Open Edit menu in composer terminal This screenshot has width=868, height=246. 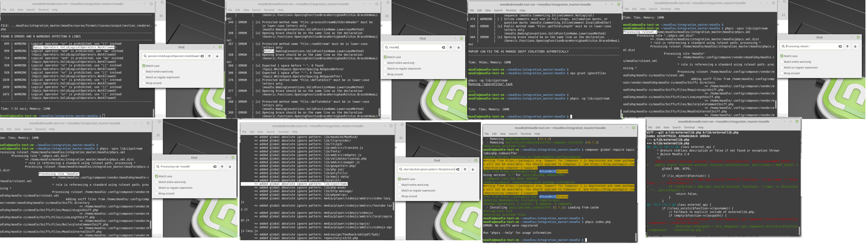coord(494,134)
